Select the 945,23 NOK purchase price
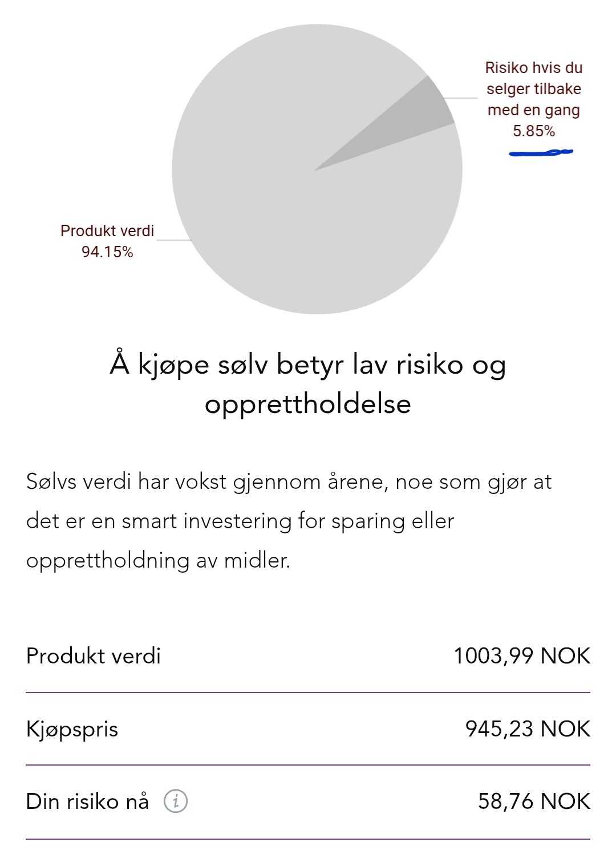Viewport: 616px width, 850px height. (528, 729)
